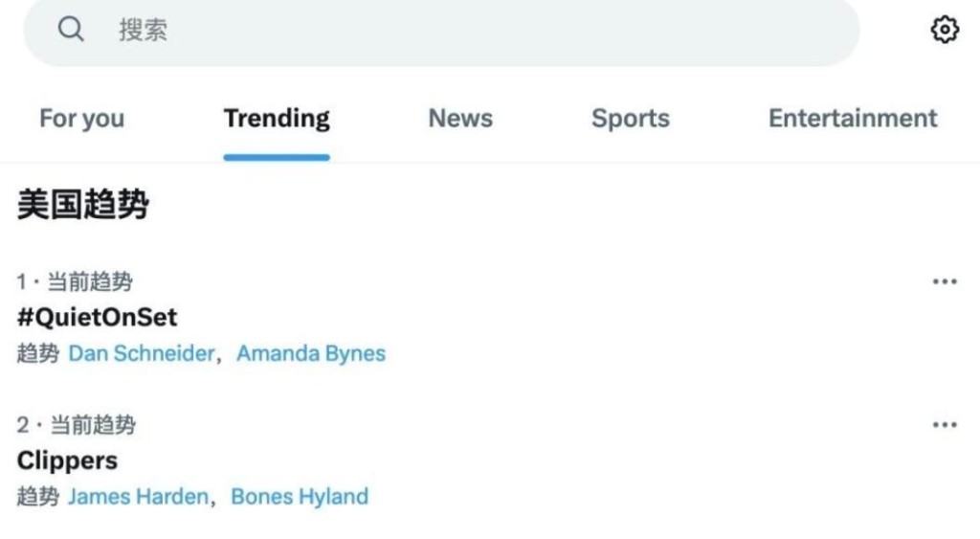Screen dimensions: 980x539
Task: Open the James Harden trend link
Action: [x=138, y=497]
